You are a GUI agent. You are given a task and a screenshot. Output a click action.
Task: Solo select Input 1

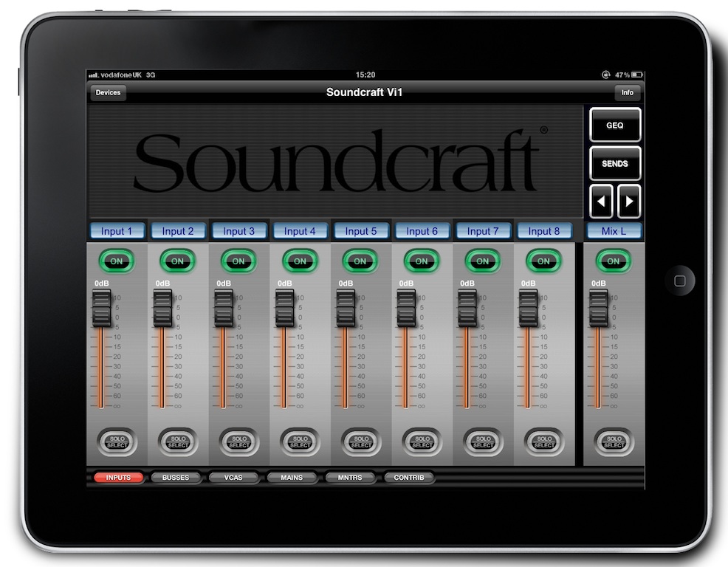[117, 441]
